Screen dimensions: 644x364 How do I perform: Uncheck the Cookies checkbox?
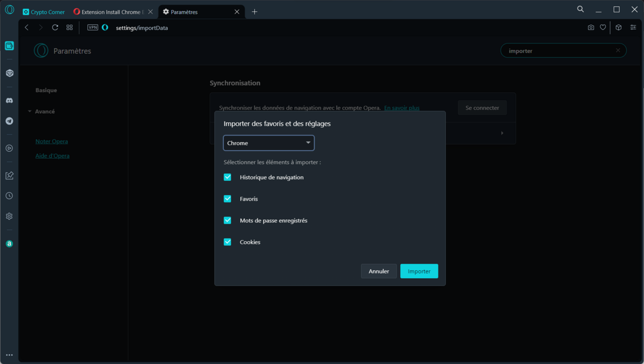(x=228, y=242)
